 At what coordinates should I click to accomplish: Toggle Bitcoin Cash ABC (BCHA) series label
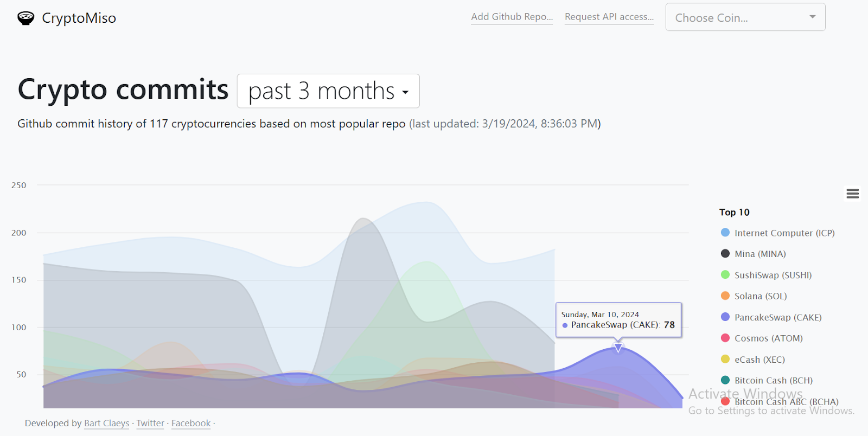coord(787,402)
